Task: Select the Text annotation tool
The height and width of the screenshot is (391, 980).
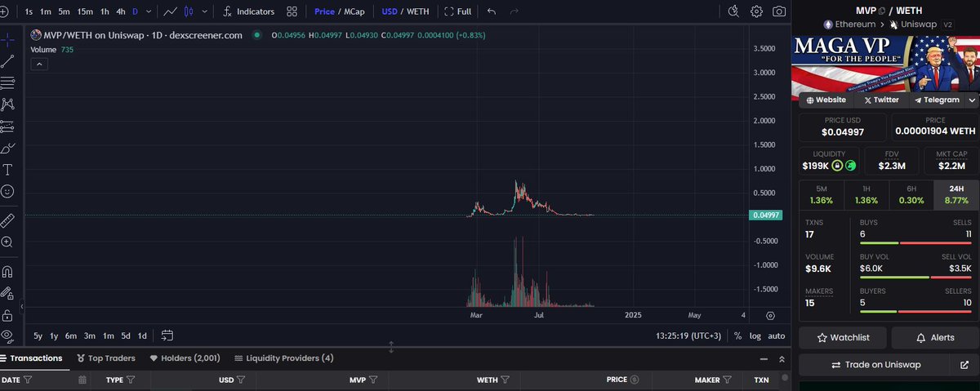Action: (x=7, y=170)
